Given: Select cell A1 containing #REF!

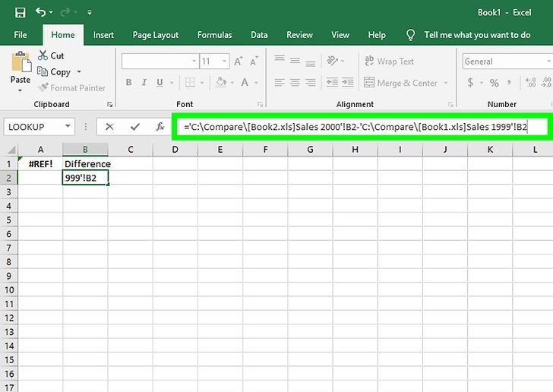Looking at the screenshot, I should pos(39,163).
